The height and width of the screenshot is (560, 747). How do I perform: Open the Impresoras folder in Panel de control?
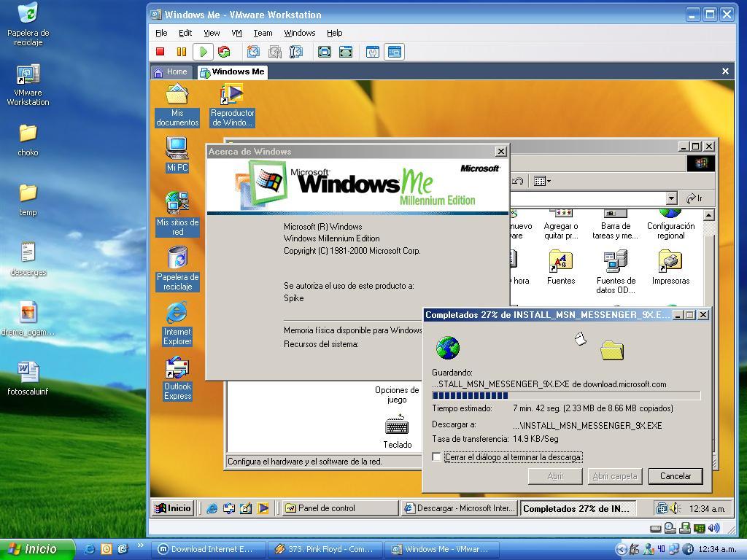point(671,267)
